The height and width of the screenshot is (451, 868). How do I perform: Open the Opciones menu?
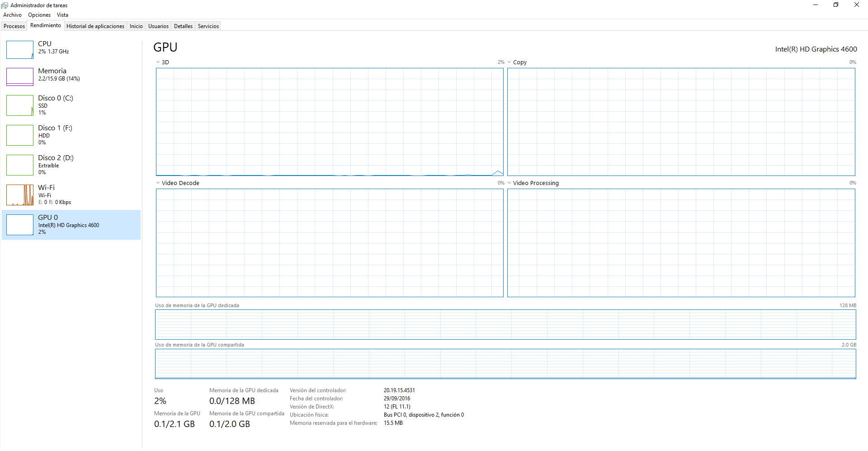click(39, 15)
